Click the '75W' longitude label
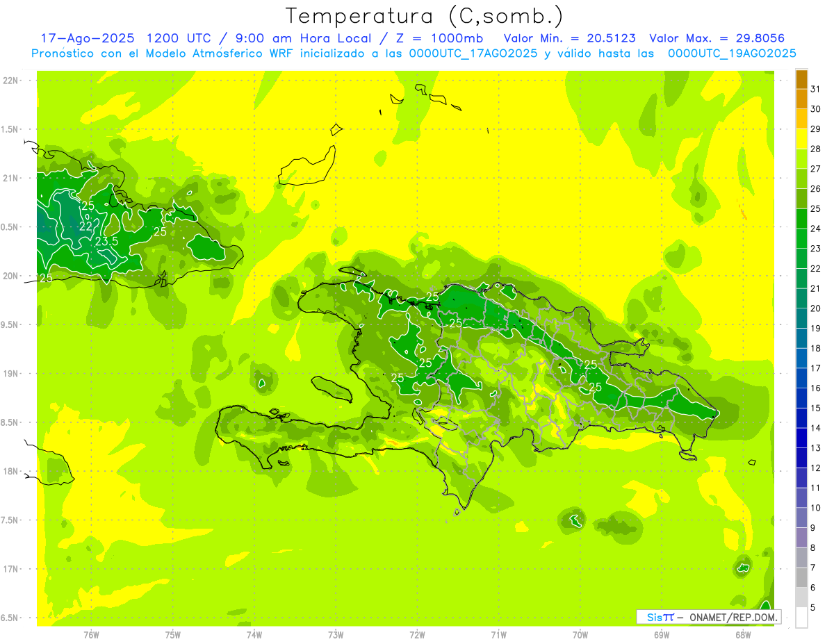 (x=172, y=635)
